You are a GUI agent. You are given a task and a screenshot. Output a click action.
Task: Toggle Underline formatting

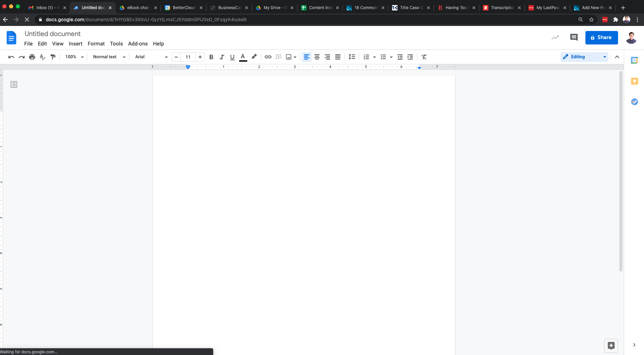232,57
